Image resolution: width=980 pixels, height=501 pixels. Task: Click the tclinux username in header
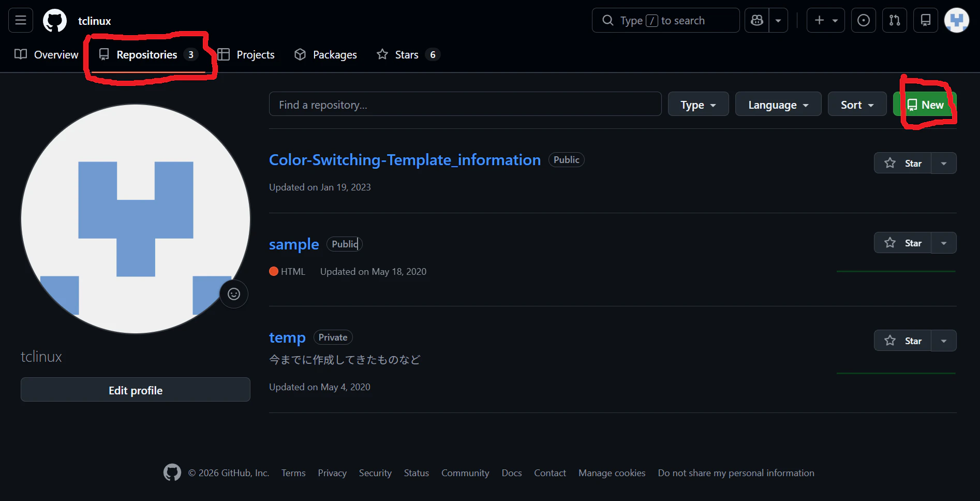tap(95, 21)
